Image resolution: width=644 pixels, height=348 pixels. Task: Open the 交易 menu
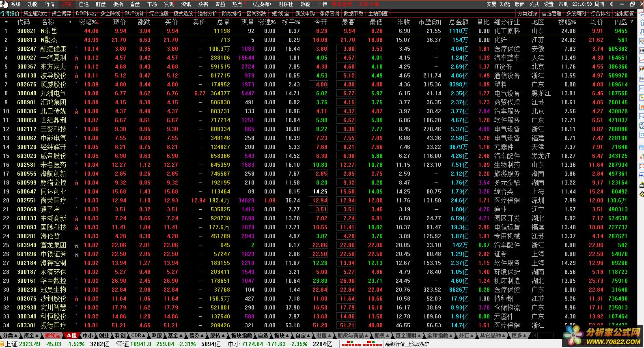(491, 4)
